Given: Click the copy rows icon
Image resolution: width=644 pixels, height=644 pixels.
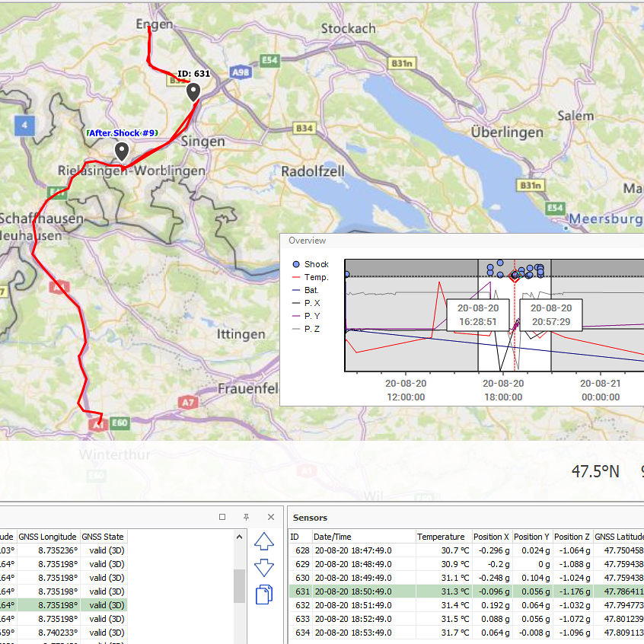Looking at the screenshot, I should (264, 594).
